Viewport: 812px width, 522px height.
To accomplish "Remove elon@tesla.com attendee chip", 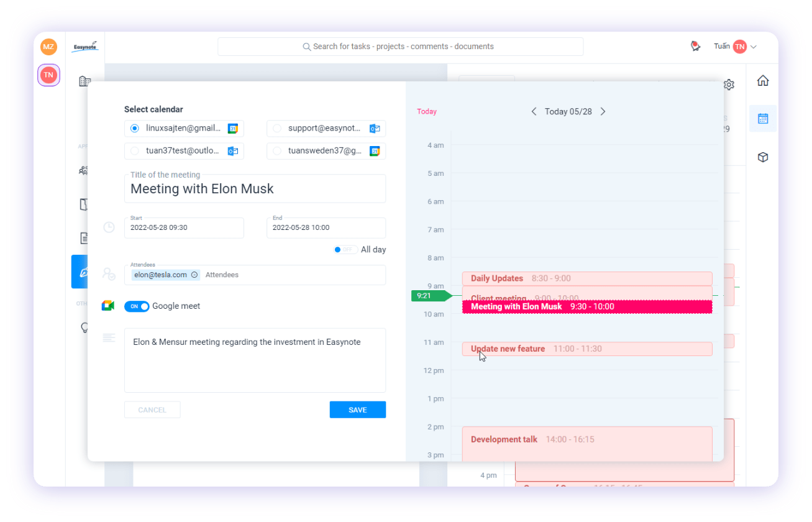I will click(194, 275).
